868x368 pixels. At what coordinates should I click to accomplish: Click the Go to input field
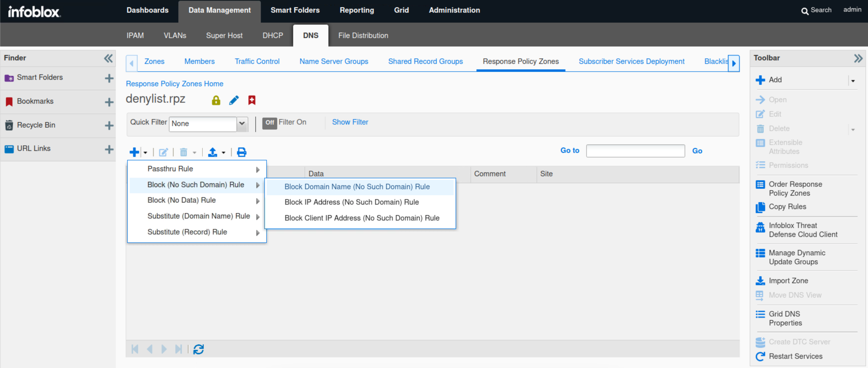[635, 151]
